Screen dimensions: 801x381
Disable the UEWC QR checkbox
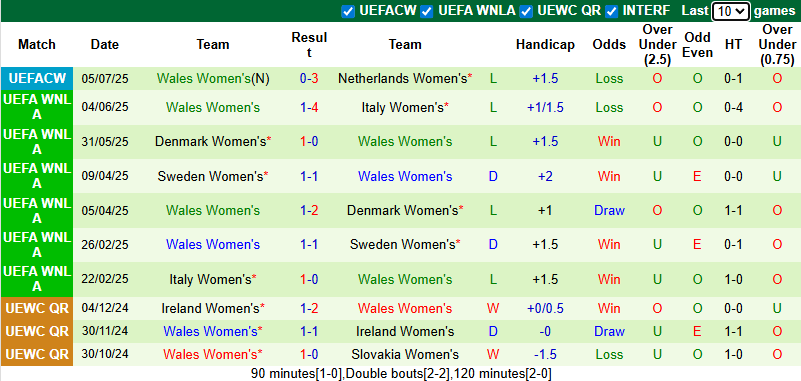point(526,11)
